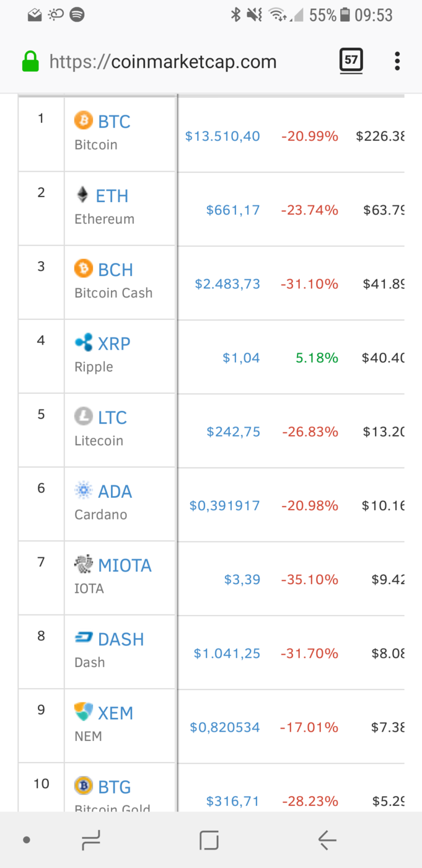Tap the Android home square button

[209, 840]
